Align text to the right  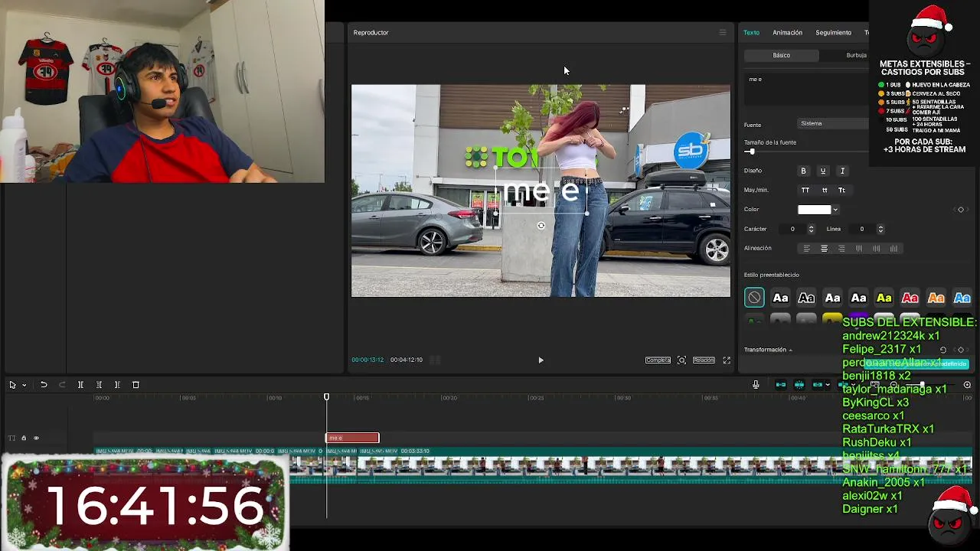(x=841, y=249)
